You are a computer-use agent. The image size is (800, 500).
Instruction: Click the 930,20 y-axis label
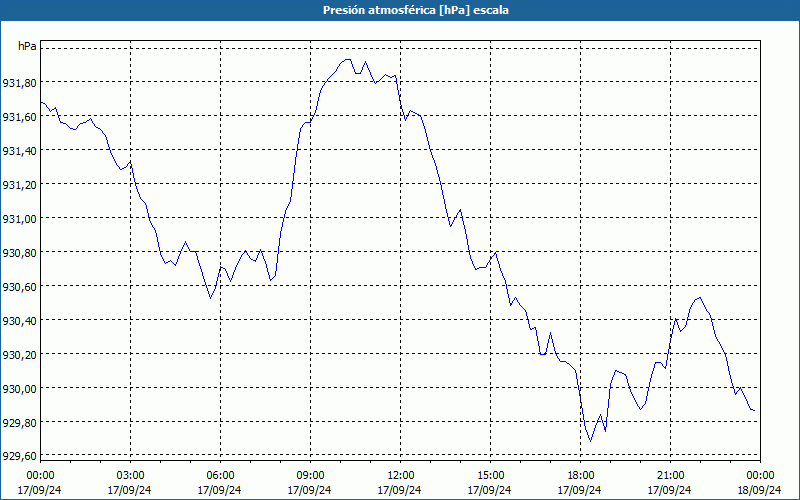click(19, 355)
